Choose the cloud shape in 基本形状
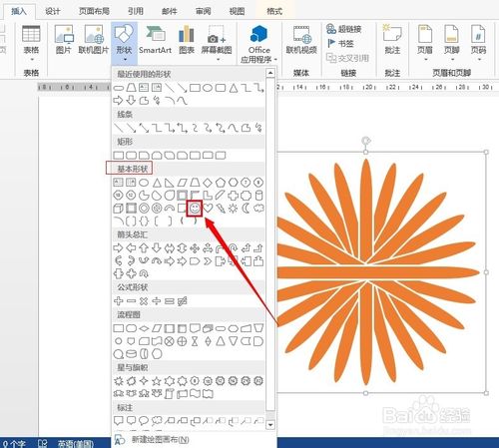The image size is (499, 448). click(258, 209)
